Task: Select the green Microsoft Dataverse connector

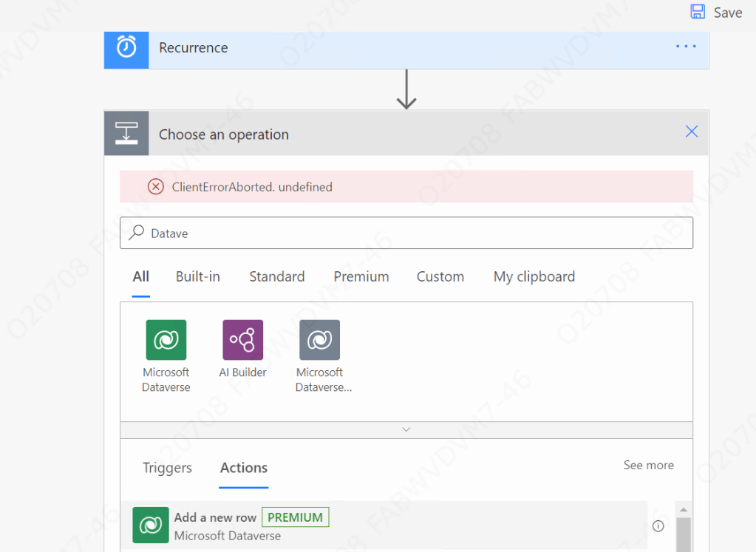Action: pyautogui.click(x=166, y=341)
